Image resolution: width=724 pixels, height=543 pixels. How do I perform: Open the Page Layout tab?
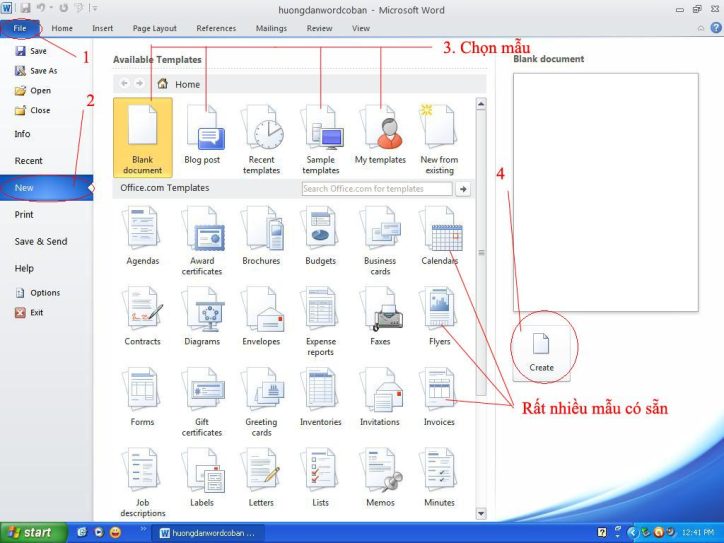pos(155,28)
